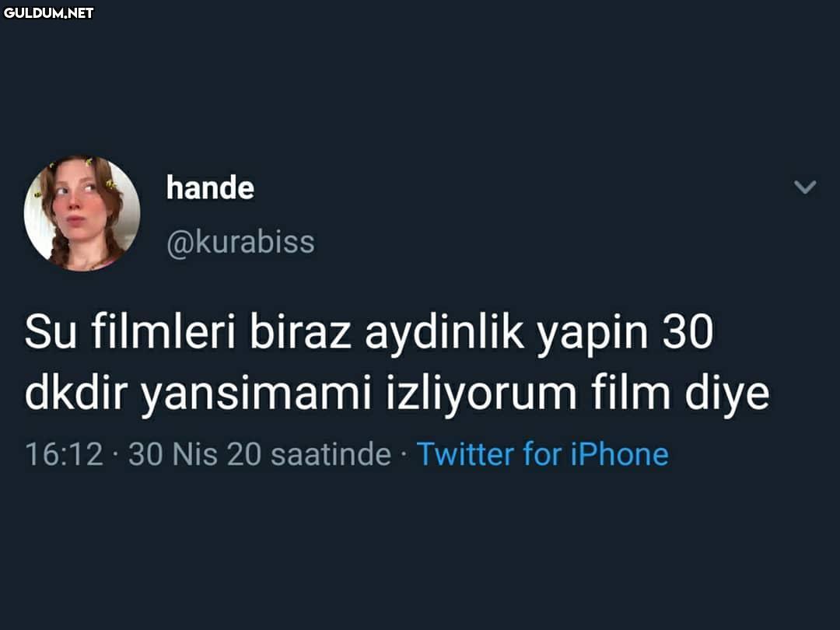This screenshot has height=630, width=840.
Task: Click the GULDUM.NET watermark logo
Action: pyautogui.click(x=48, y=13)
